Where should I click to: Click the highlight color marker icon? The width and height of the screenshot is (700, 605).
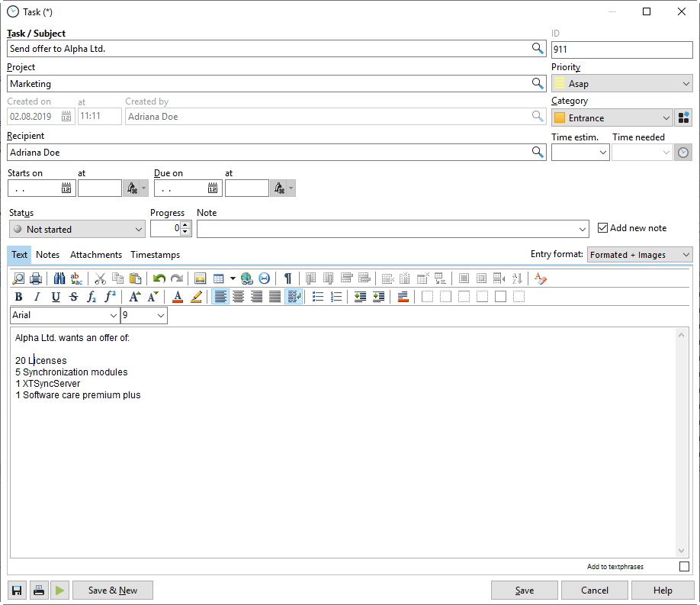point(197,297)
